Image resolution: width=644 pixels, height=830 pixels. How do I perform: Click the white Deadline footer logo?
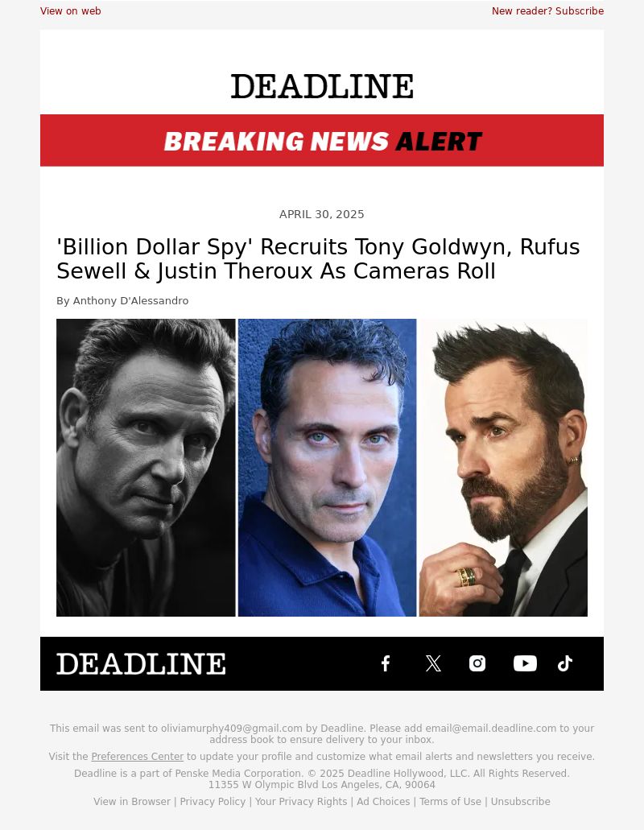pyautogui.click(x=141, y=664)
